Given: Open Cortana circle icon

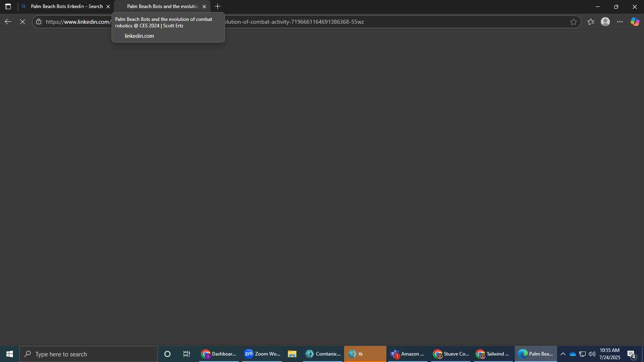Looking at the screenshot, I should click(x=167, y=354).
